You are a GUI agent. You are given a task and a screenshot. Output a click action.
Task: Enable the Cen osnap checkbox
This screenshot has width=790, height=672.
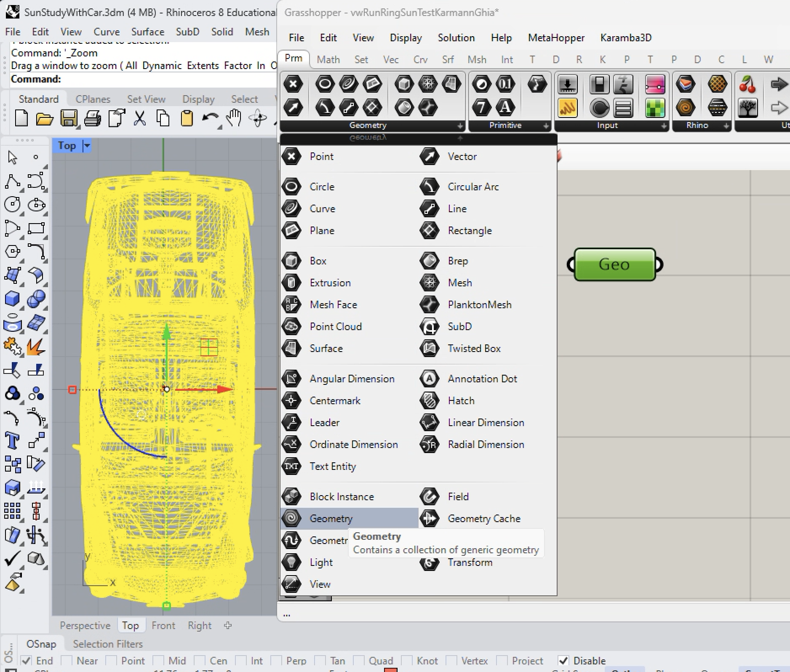tap(199, 660)
